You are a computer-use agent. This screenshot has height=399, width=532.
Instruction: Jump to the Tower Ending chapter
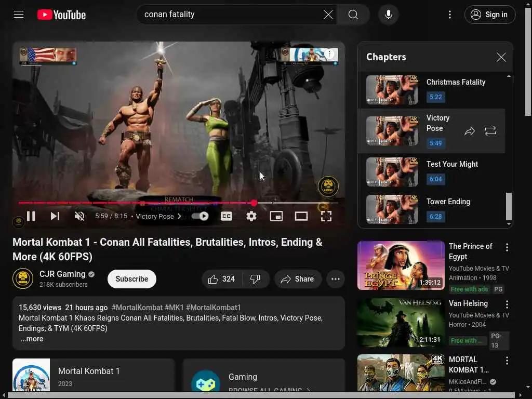point(432,209)
